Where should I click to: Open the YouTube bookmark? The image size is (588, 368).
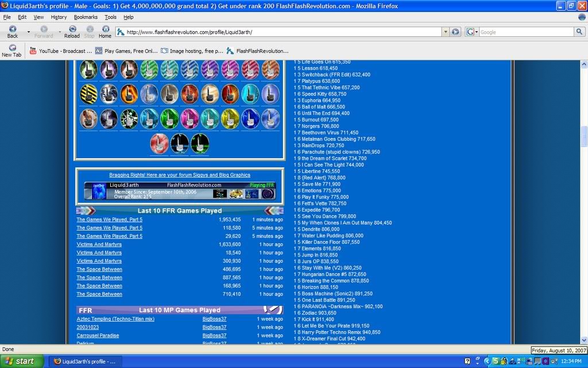pyautogui.click(x=60, y=51)
